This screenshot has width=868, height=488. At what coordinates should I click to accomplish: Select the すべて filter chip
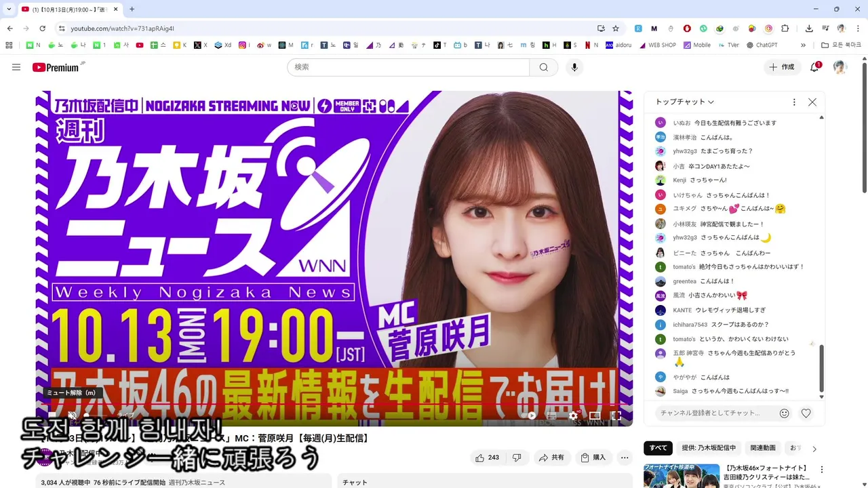tap(658, 448)
